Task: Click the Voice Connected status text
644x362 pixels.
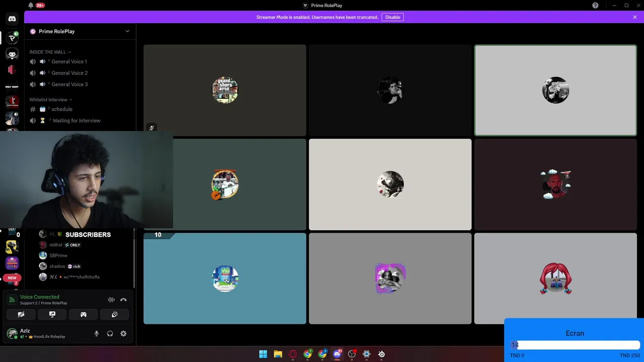Action: 39,297
